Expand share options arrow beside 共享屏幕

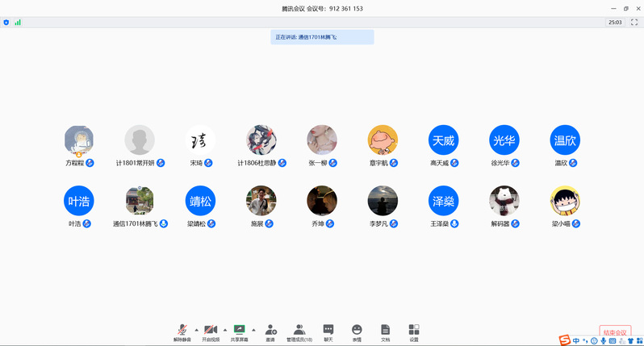[253, 330]
